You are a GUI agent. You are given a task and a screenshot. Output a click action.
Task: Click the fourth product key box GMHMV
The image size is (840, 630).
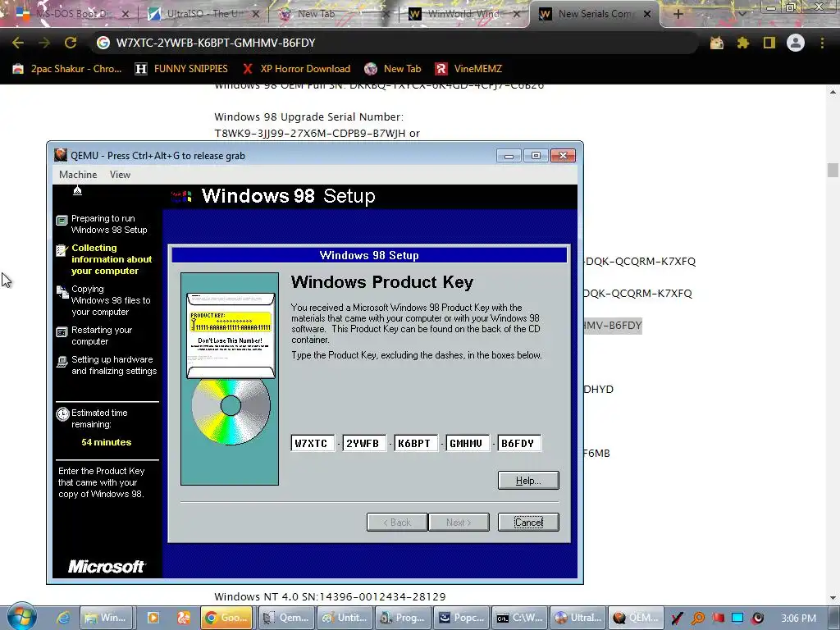(x=468, y=444)
